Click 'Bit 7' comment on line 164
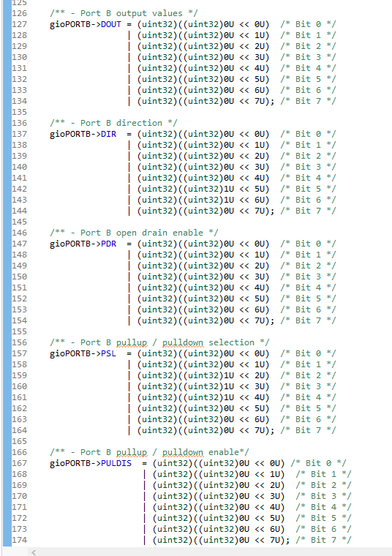This screenshot has height=556, width=392. (x=308, y=430)
